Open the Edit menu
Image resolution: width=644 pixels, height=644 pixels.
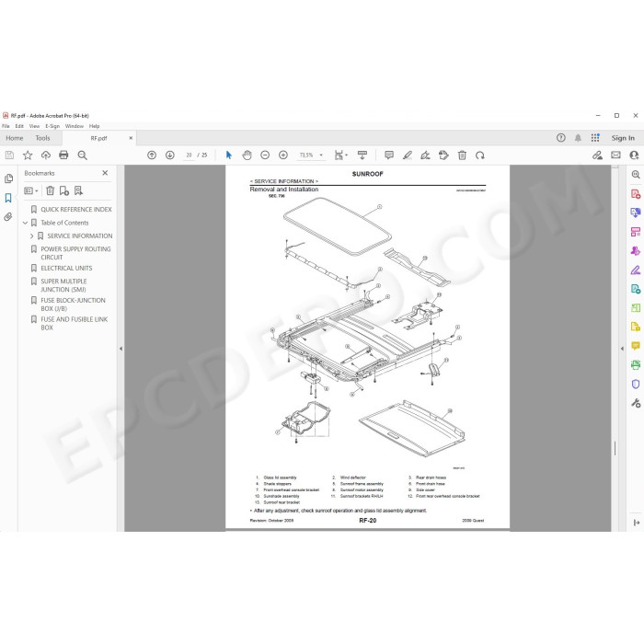click(19, 126)
